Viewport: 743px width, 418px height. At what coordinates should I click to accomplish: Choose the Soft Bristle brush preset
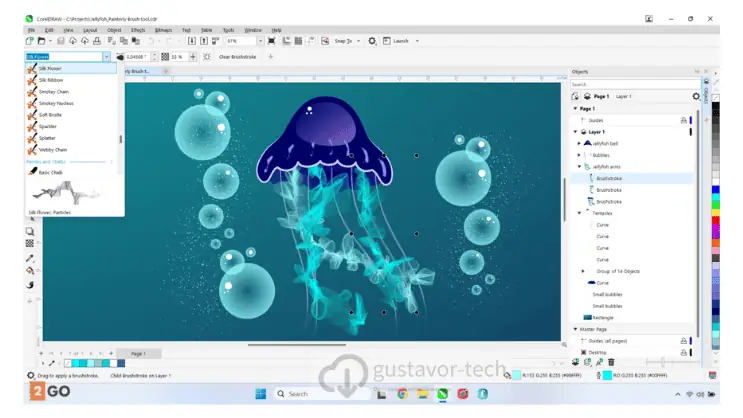[71, 115]
